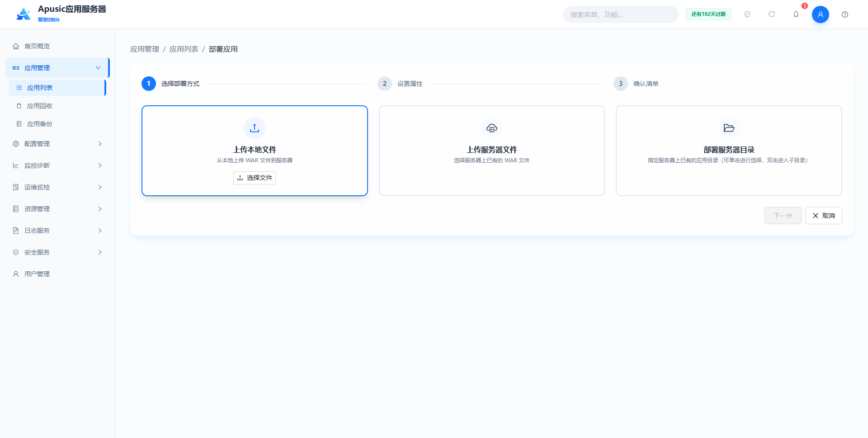Open the notification bell
The width and height of the screenshot is (868, 438).
tap(796, 14)
